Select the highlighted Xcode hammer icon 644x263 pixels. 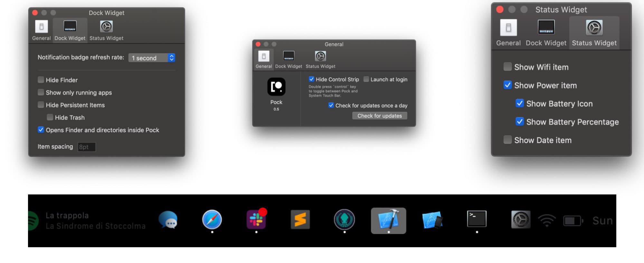pyautogui.click(x=388, y=220)
